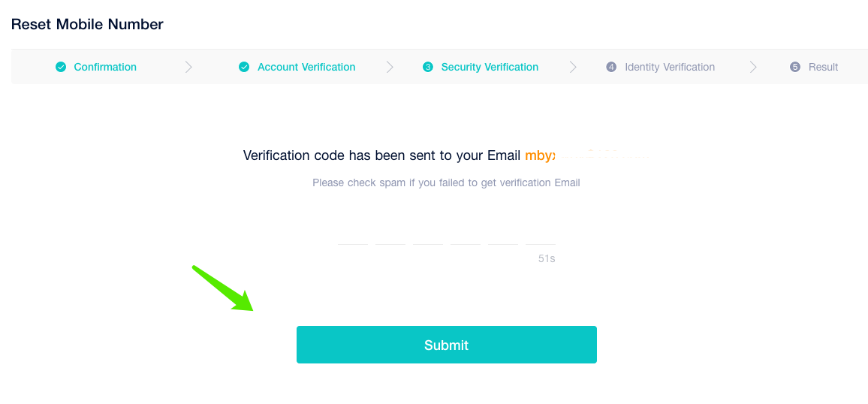868x404 pixels.
Task: Focus the last verification code digit field
Action: [541, 235]
